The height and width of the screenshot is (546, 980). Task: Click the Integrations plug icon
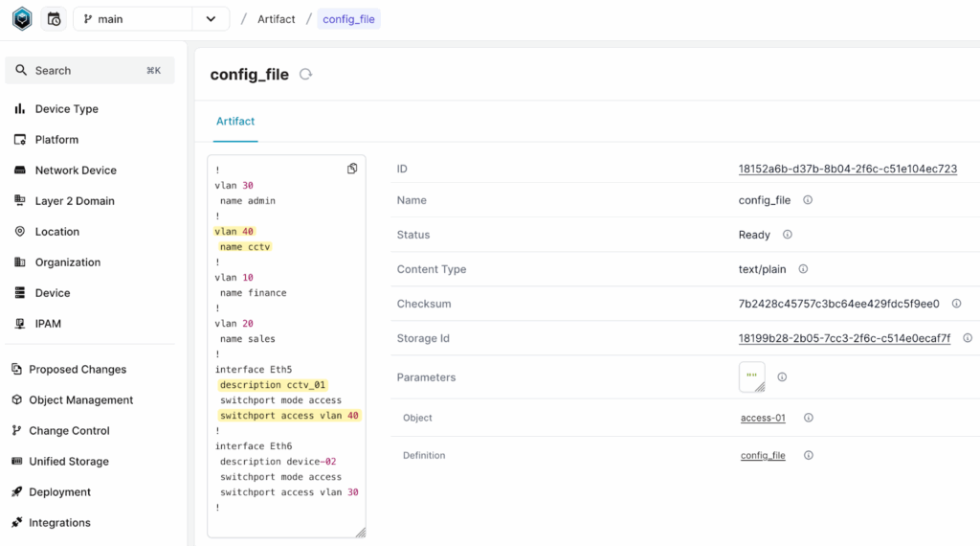click(x=17, y=522)
